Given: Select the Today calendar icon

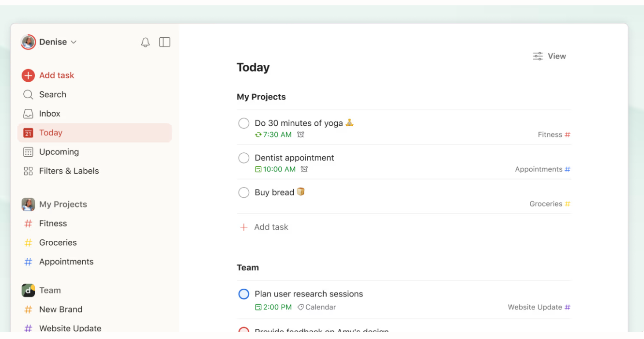Looking at the screenshot, I should (x=29, y=133).
